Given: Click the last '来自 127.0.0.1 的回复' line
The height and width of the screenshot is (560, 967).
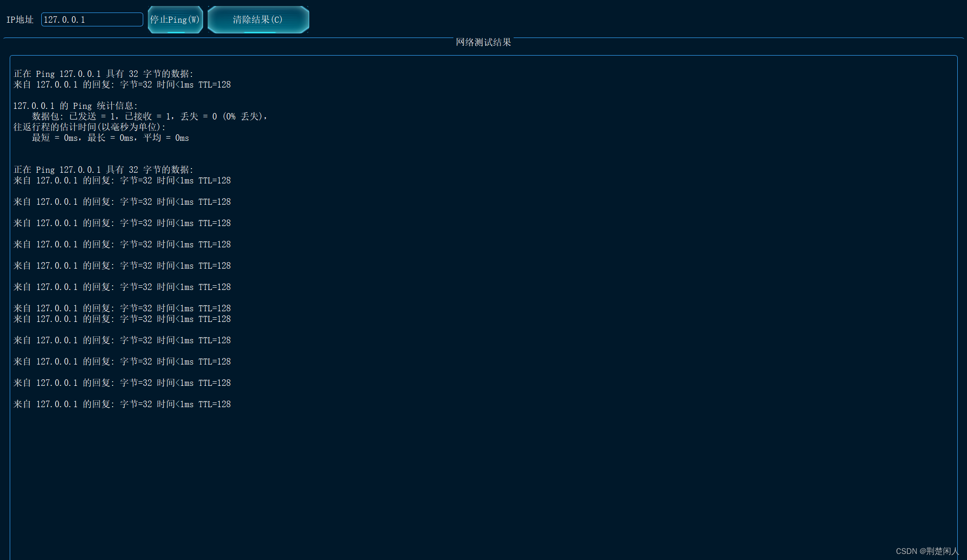Looking at the screenshot, I should [x=122, y=404].
